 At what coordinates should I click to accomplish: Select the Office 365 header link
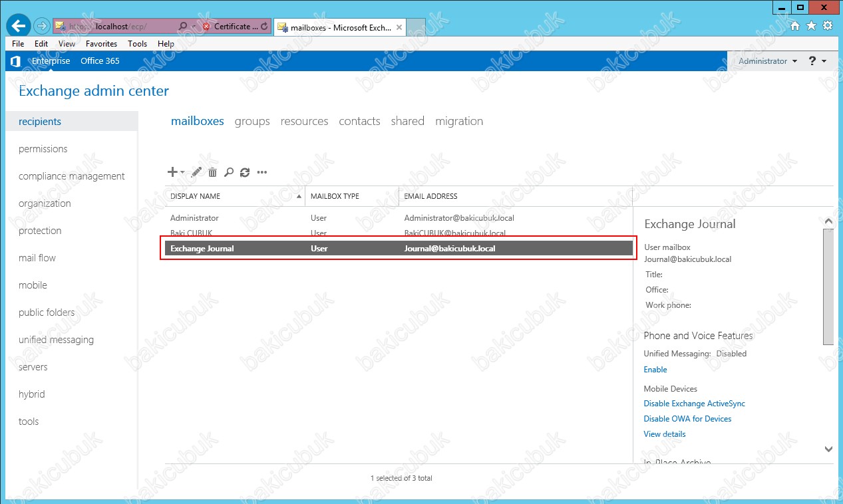pos(100,61)
